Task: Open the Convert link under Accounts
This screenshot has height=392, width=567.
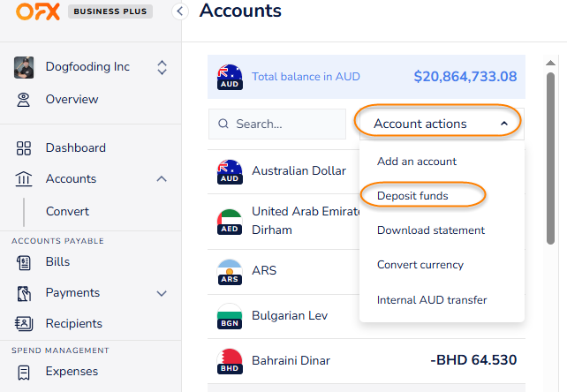Action: coord(68,212)
